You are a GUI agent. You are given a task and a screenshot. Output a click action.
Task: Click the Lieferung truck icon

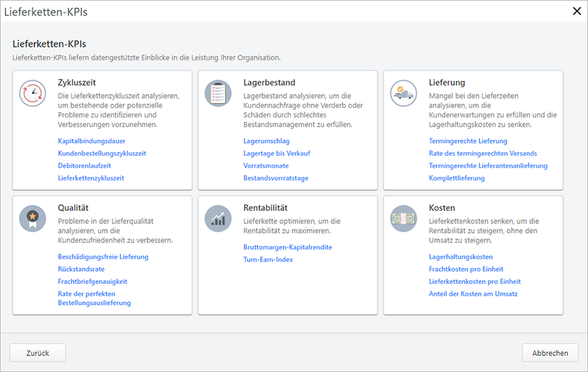(403, 93)
